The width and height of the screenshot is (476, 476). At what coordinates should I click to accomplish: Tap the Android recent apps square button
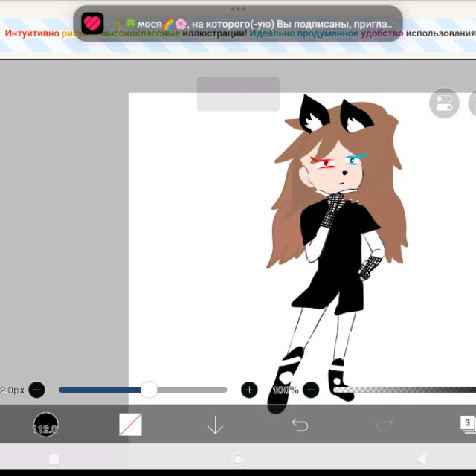54,460
